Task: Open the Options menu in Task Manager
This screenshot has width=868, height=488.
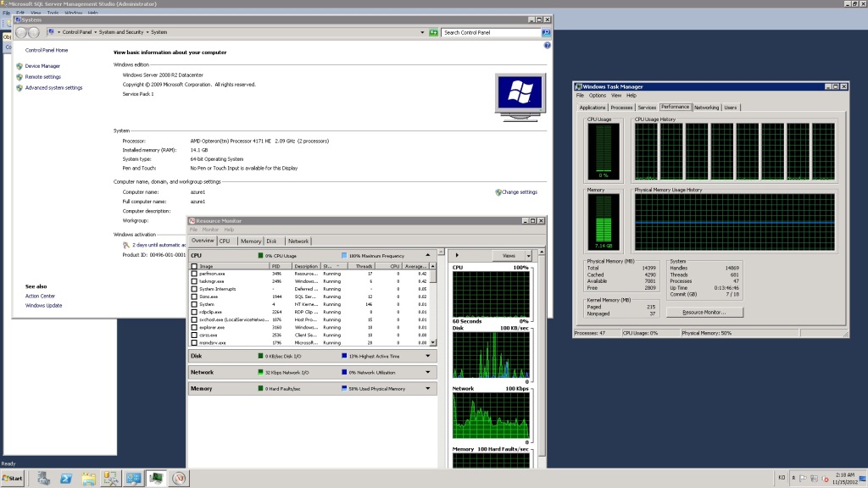Action: click(598, 96)
